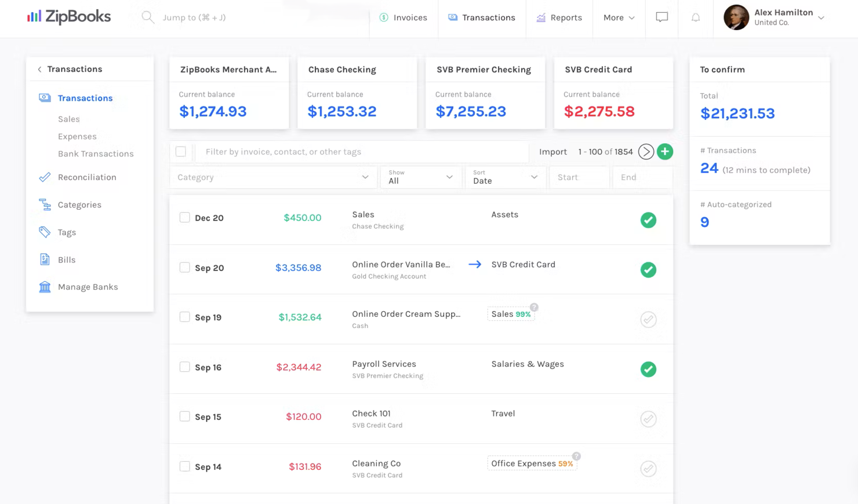The width and height of the screenshot is (858, 504).
Task: Open the Show All dropdown
Action: (x=421, y=177)
